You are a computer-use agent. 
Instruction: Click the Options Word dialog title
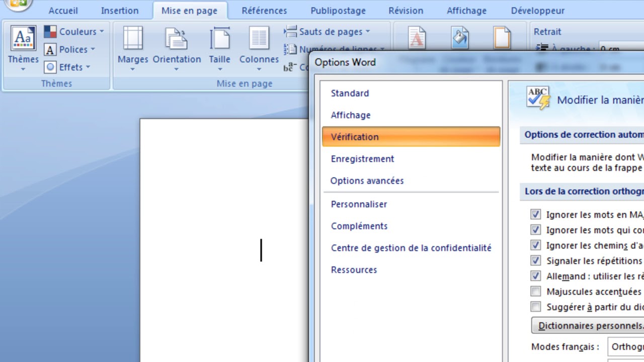345,62
